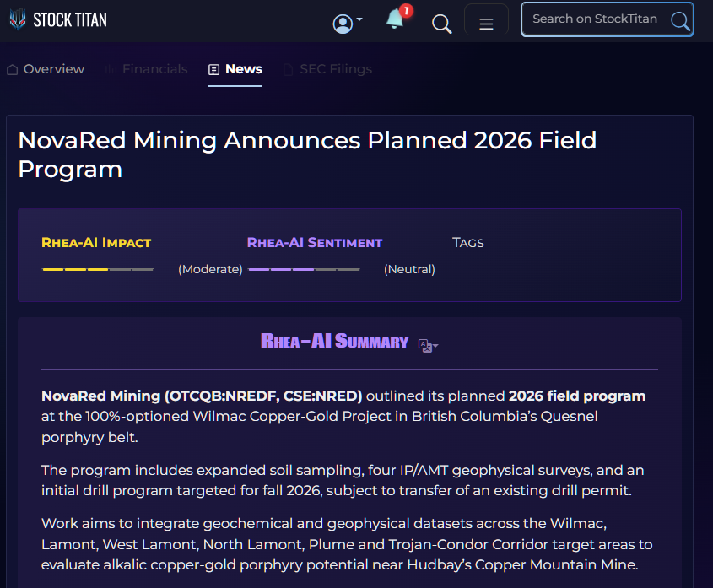Viewport: 713px width, 588px height.
Task: Click the Tags label
Action: pos(468,242)
